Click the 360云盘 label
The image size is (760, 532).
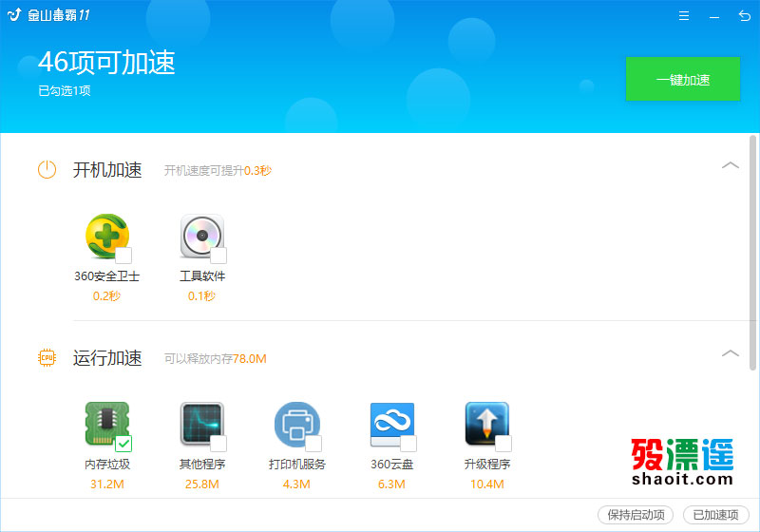tap(392, 465)
